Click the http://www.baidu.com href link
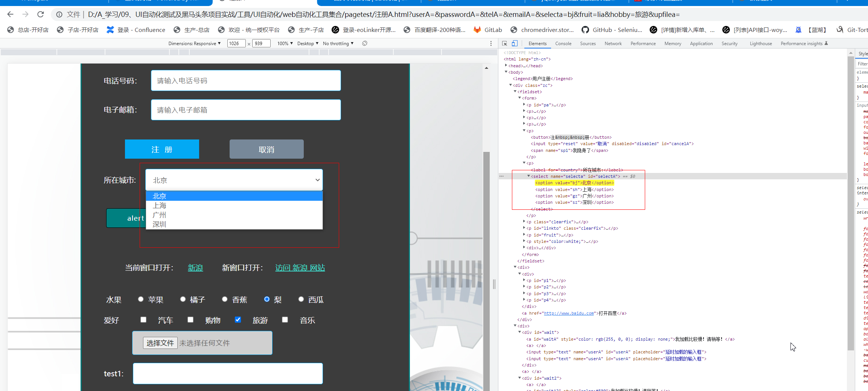The width and height of the screenshot is (868, 391). coord(569,313)
